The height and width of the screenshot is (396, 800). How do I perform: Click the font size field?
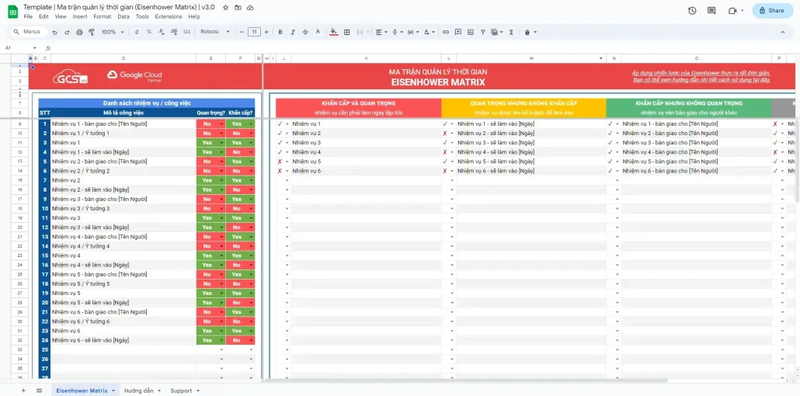(254, 32)
